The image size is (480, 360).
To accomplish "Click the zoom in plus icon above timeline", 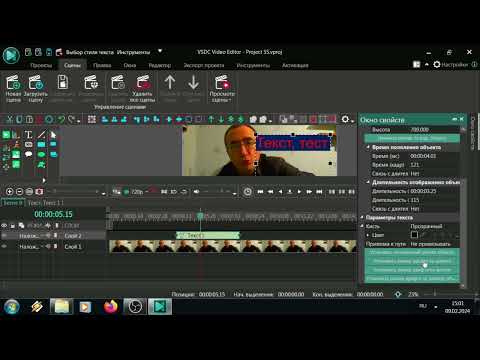I will click(x=10, y=192).
